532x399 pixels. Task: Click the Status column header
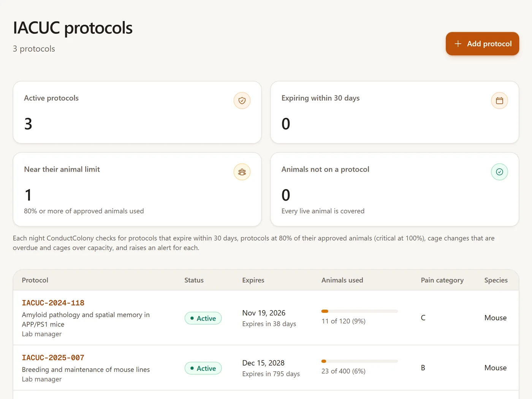tap(194, 280)
